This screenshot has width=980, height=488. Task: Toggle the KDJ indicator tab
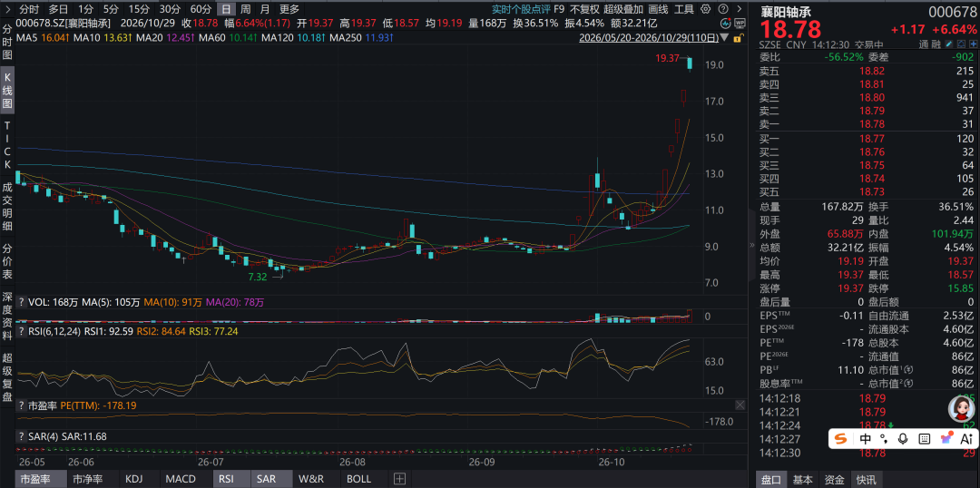click(x=134, y=479)
